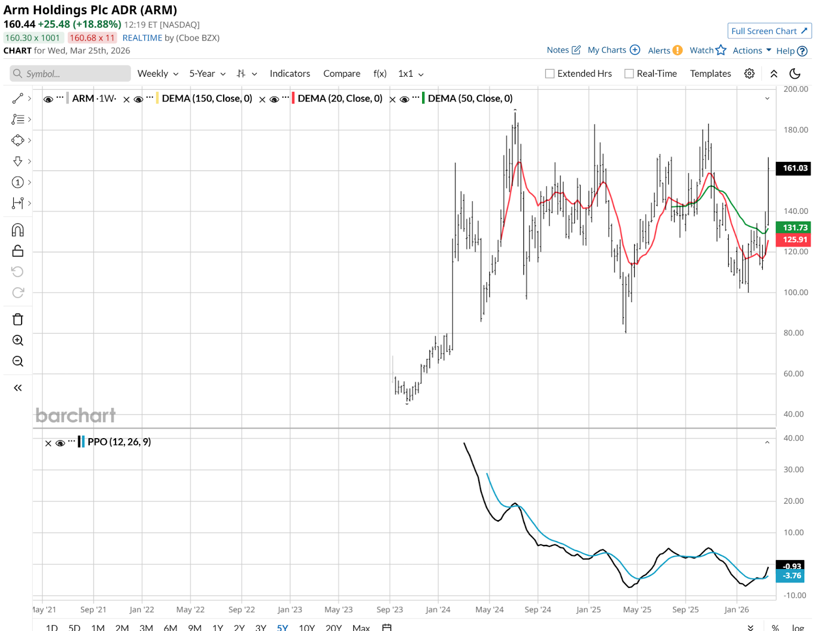Select the numbered circle label tool

(x=18, y=182)
